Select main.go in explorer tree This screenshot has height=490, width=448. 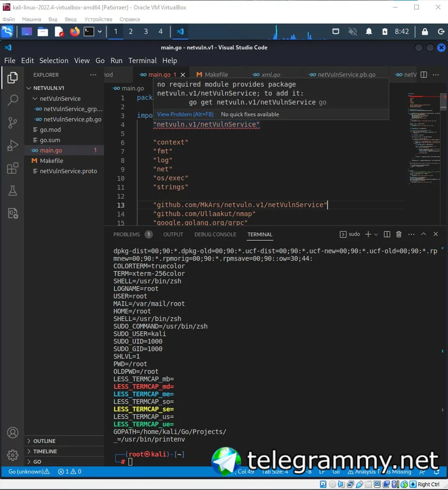[x=64, y=150]
